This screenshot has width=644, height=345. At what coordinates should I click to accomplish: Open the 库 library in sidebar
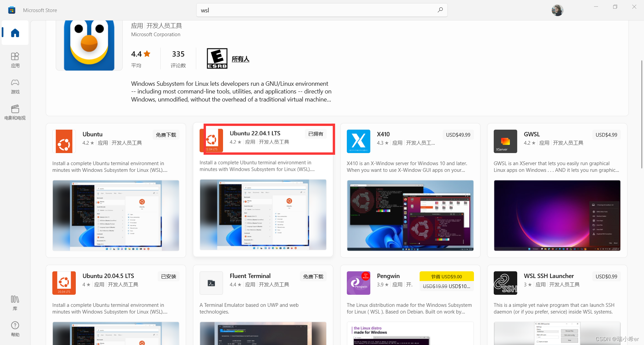pyautogui.click(x=15, y=303)
